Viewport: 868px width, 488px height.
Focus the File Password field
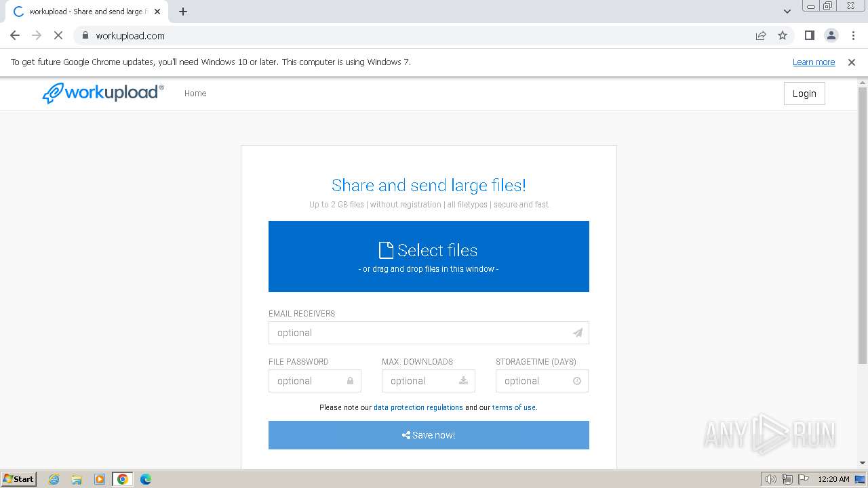click(315, 381)
